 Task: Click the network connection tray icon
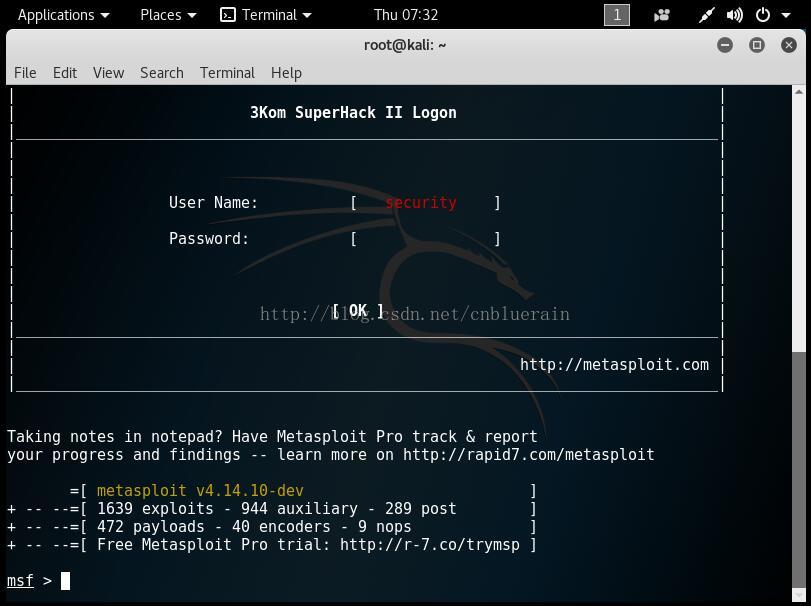tap(706, 16)
